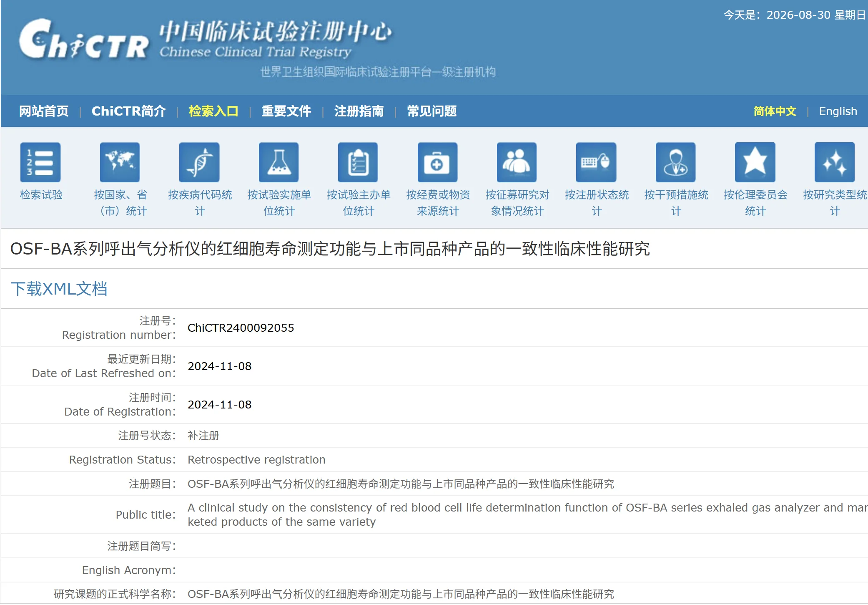The height and width of the screenshot is (605, 868).
Task: Click 下载XML文档 link
Action: coord(59,288)
